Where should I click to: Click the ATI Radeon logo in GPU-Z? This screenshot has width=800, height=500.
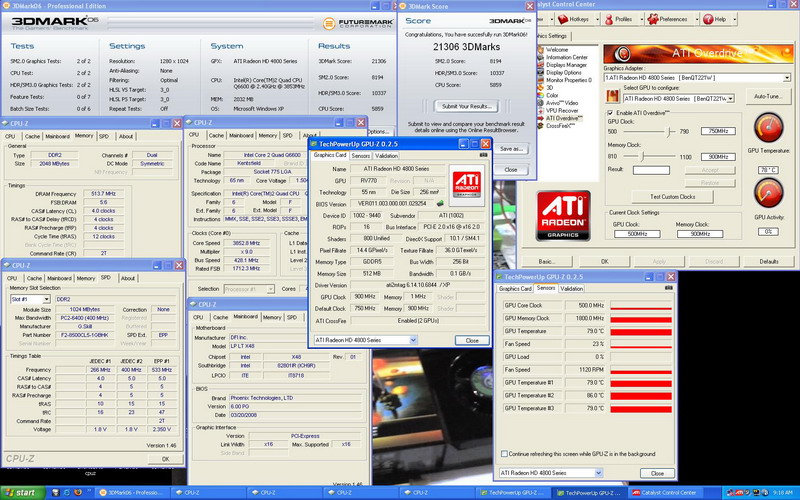(x=467, y=185)
